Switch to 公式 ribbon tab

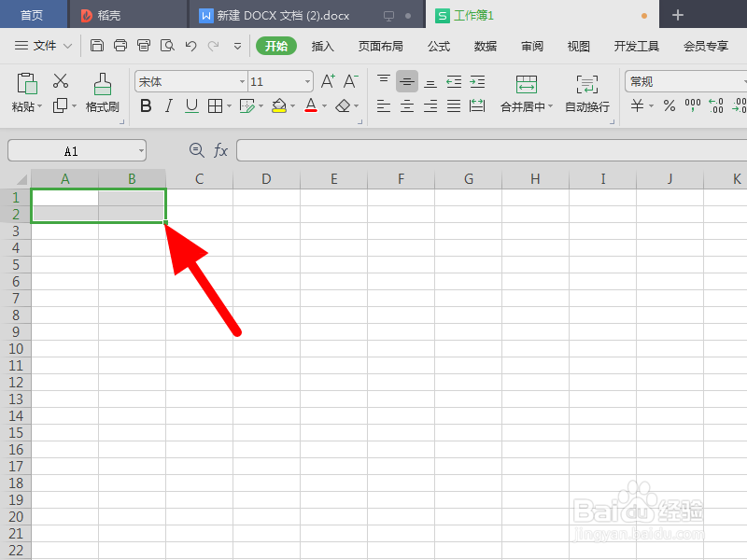(439, 46)
